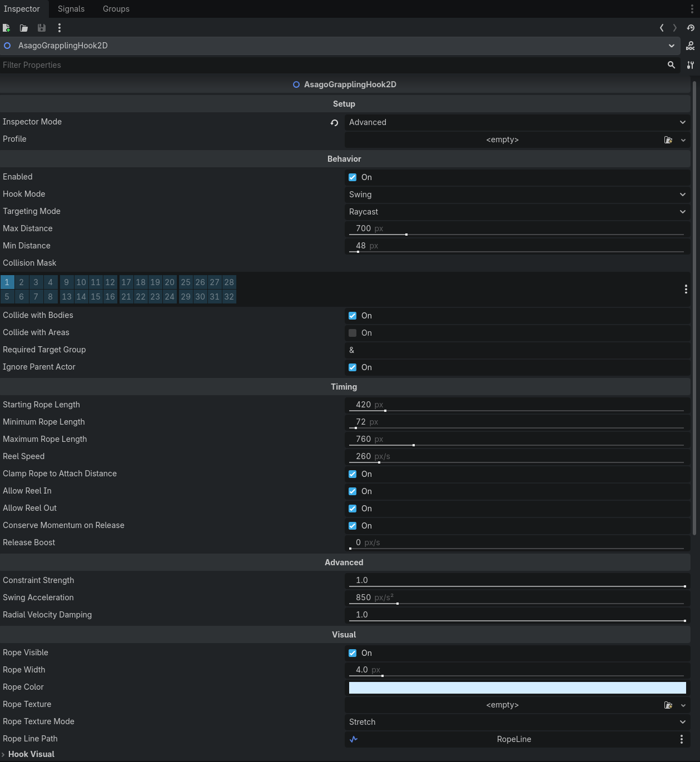
Task: Revert Inspector Mode to default
Action: [x=334, y=122]
